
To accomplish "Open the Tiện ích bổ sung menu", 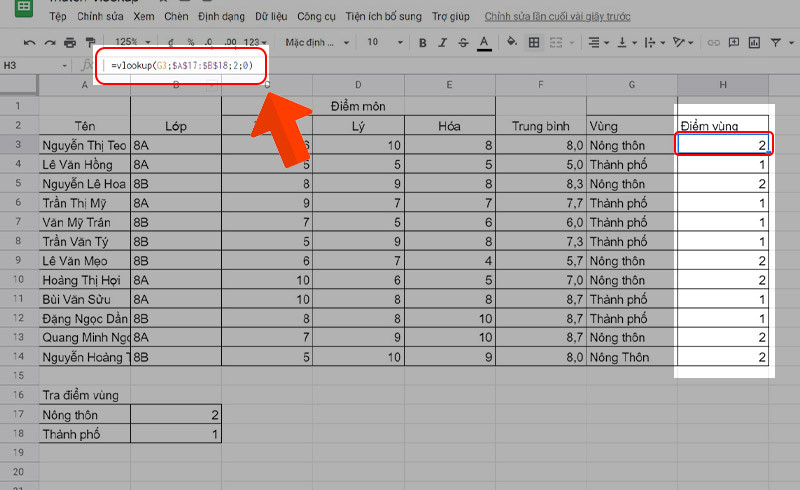I will pos(384,16).
